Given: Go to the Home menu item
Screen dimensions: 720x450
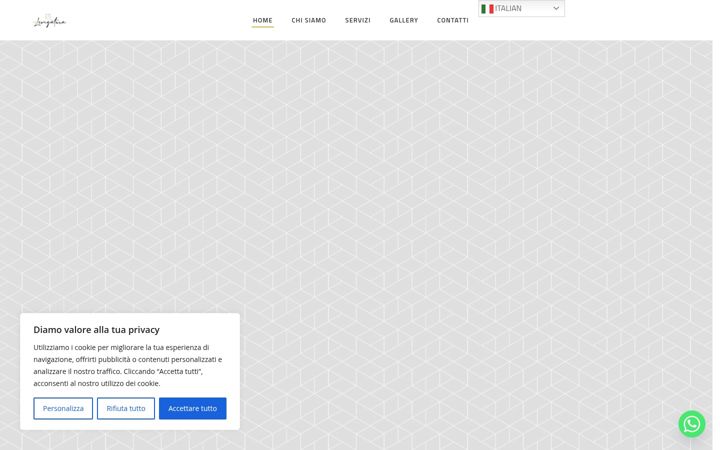Looking at the screenshot, I should pos(262,20).
